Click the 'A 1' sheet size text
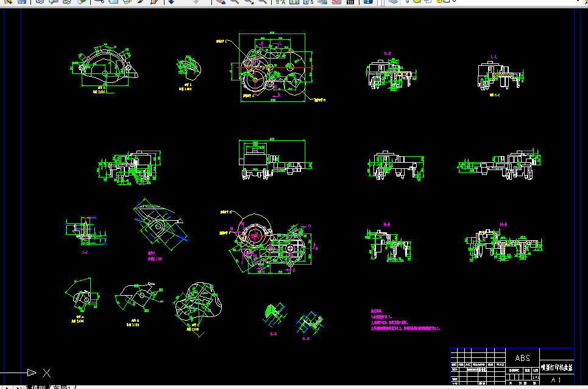The image size is (588, 389). pyautogui.click(x=556, y=380)
